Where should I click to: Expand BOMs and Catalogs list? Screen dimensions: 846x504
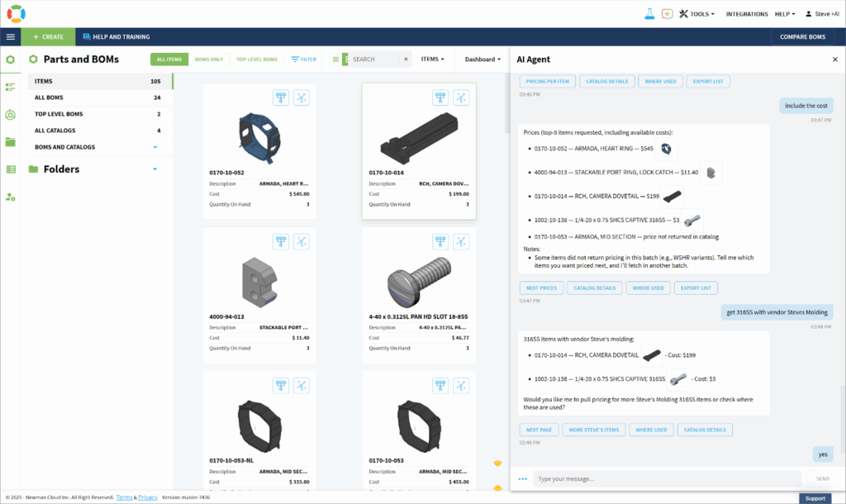pos(154,147)
